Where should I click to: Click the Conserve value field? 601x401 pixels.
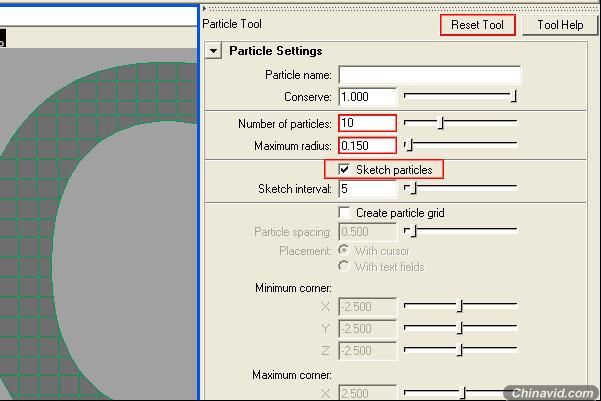pyautogui.click(x=367, y=97)
